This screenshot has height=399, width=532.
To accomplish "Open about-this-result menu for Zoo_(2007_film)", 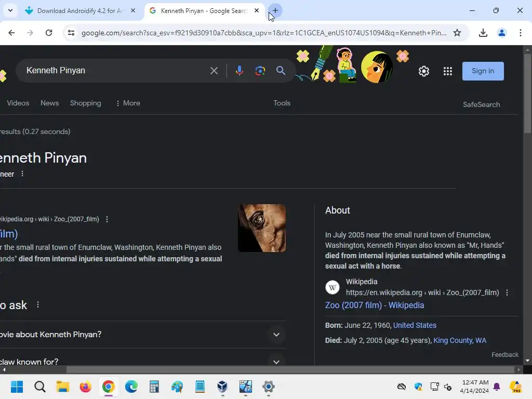I will coord(107,219).
